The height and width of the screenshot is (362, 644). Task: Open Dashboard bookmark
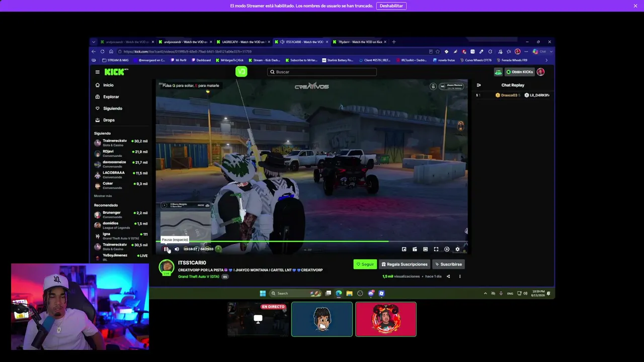coord(201,60)
